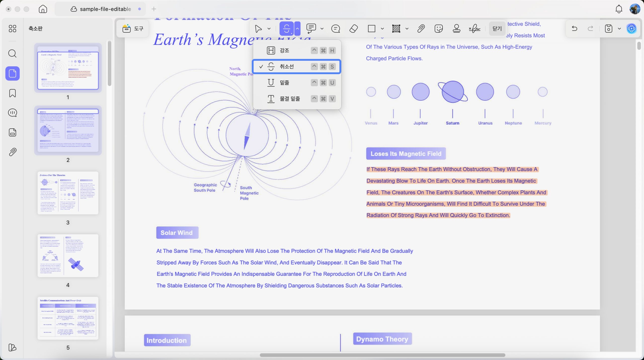
Task: Switch to sample-file-editable tab
Action: pyautogui.click(x=100, y=9)
